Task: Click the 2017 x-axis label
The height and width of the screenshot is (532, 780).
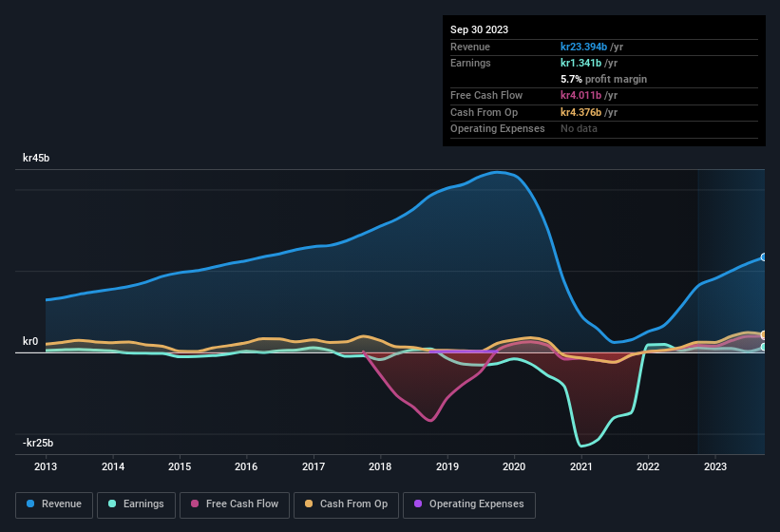Action: (x=314, y=466)
